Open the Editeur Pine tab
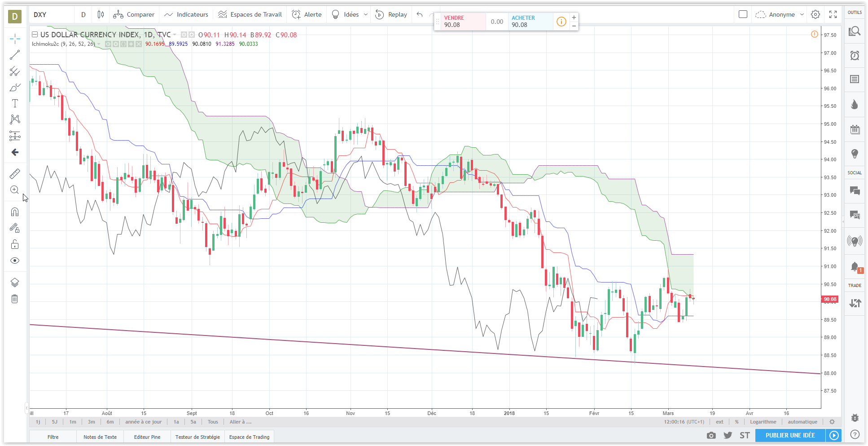Image resolution: width=868 pixels, height=446 pixels. 147,437
